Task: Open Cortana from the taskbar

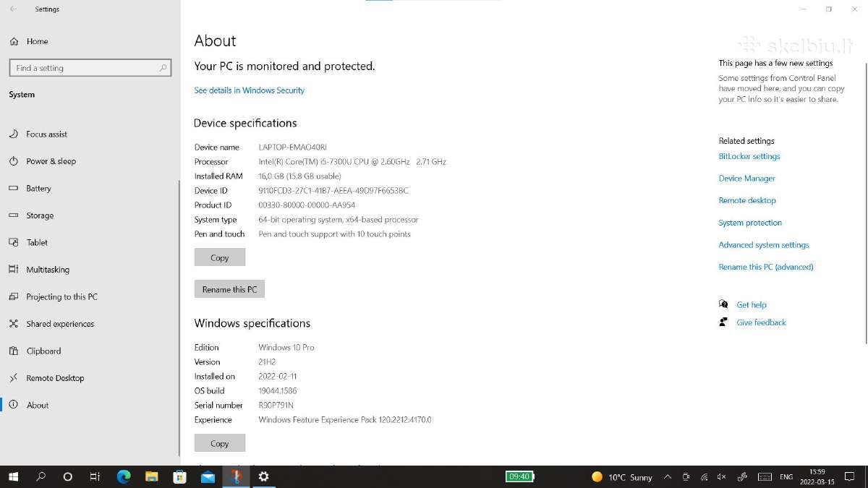Action: 68,476
